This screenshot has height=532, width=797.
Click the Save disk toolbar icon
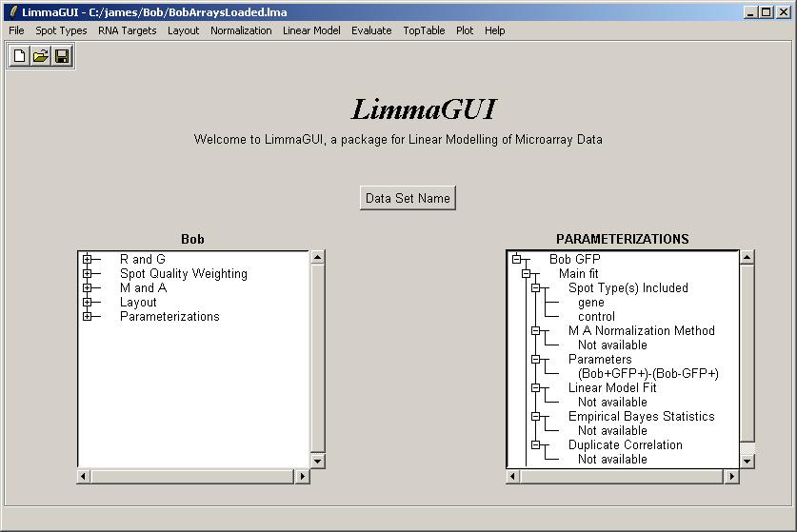62,56
